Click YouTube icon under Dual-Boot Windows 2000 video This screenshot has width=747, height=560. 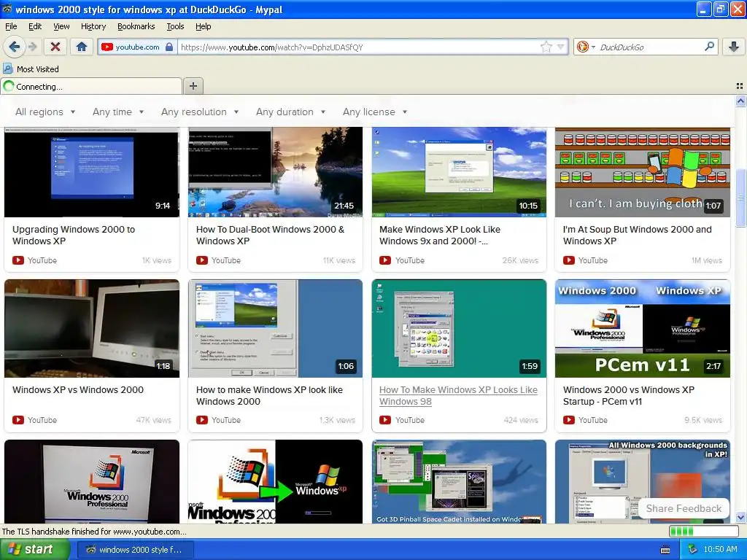(x=202, y=260)
